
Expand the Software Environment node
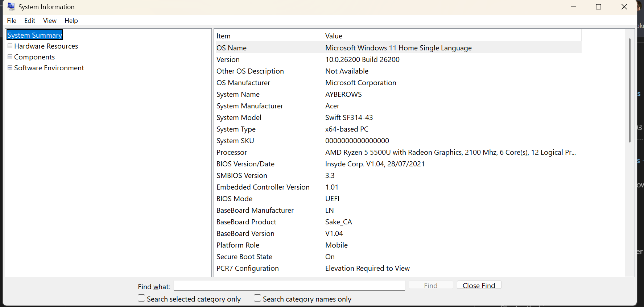(10, 68)
